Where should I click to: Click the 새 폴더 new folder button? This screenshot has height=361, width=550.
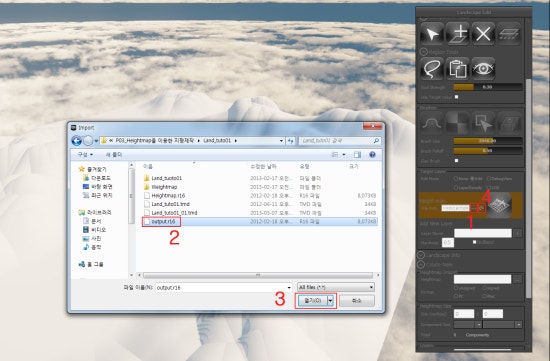(x=114, y=155)
